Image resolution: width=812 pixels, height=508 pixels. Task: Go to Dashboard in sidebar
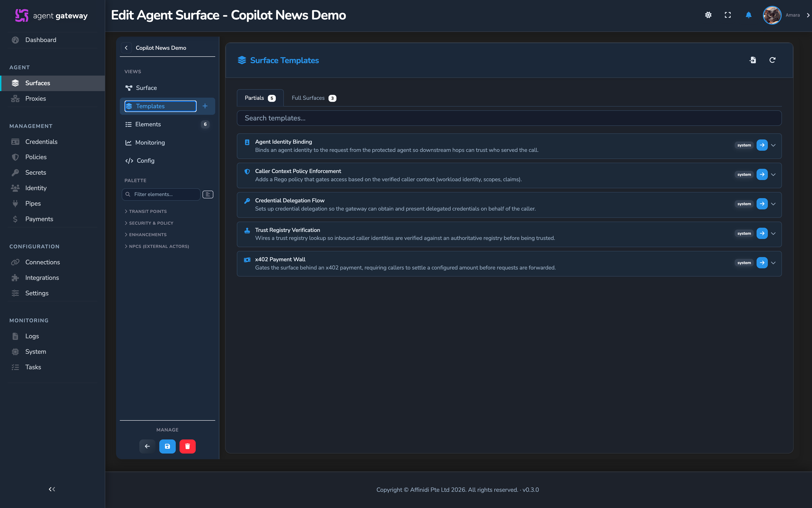(52, 40)
